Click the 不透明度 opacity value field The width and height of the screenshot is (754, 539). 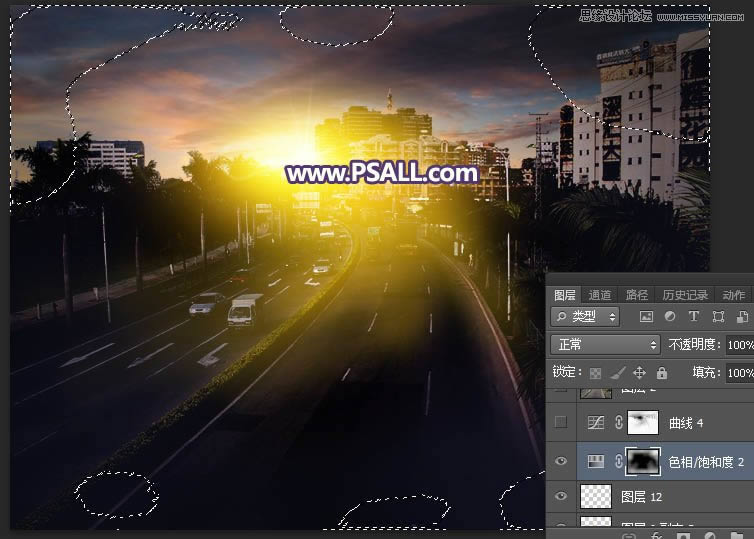click(740, 345)
